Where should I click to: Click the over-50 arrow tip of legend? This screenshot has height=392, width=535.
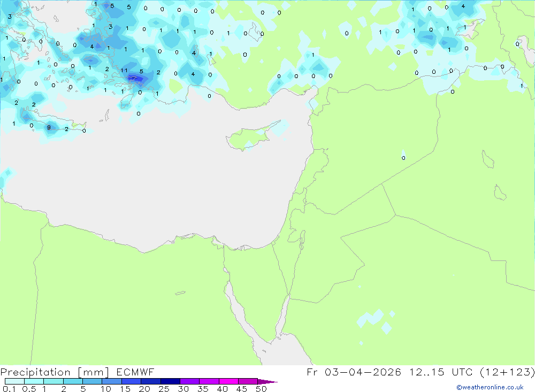[268, 382]
